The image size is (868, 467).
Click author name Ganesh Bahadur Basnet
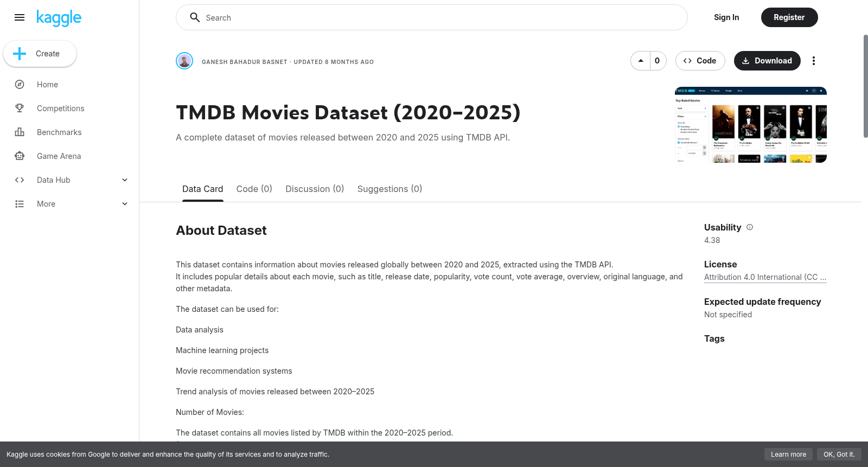click(245, 62)
